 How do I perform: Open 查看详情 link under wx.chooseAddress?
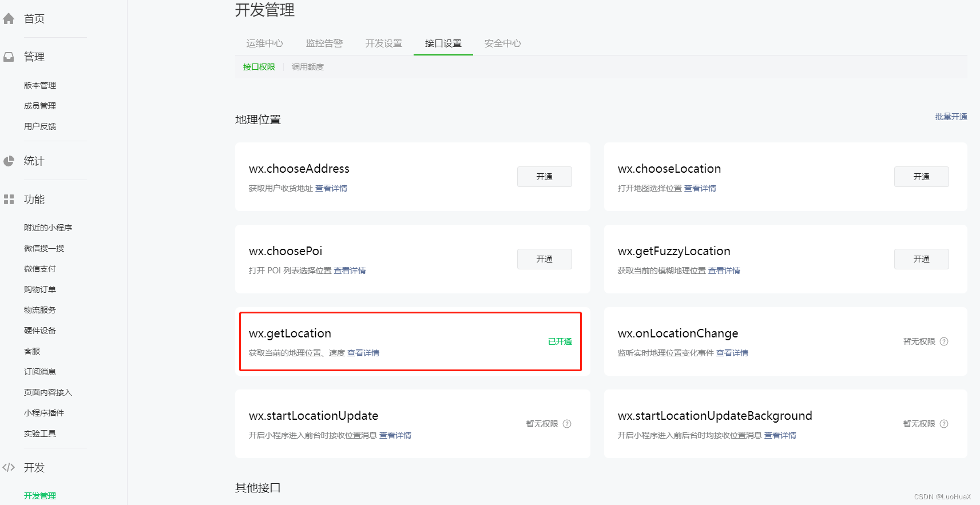(x=331, y=188)
